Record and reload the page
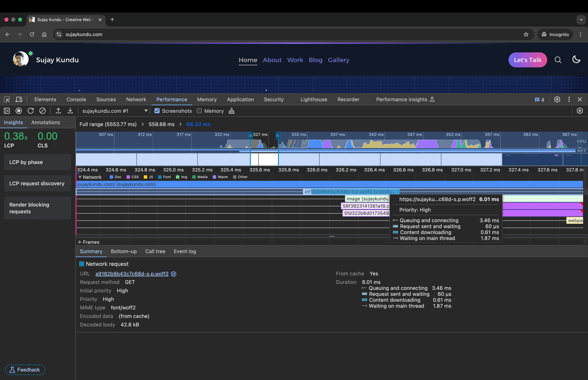Image resolution: width=588 pixels, height=380 pixels. coord(30,111)
